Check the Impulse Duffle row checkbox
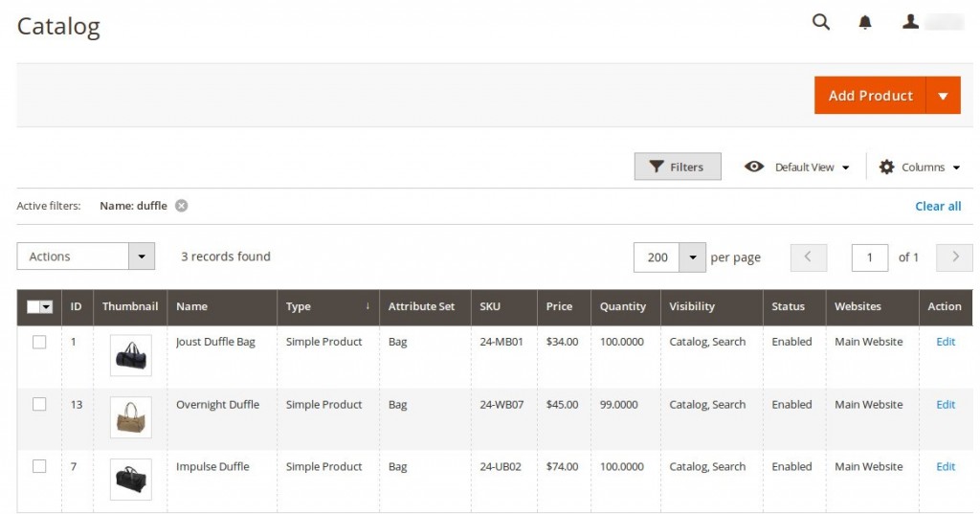The height and width of the screenshot is (514, 980). [39, 466]
